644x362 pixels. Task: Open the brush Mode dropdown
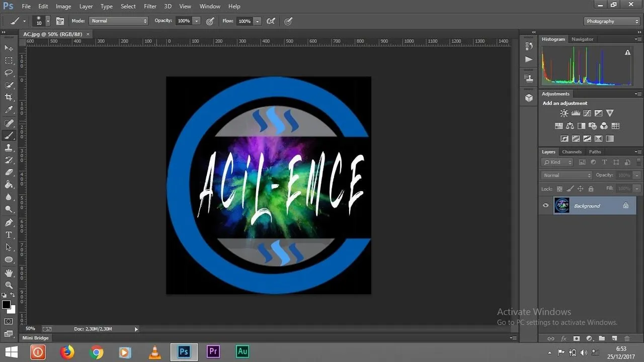[x=119, y=21]
